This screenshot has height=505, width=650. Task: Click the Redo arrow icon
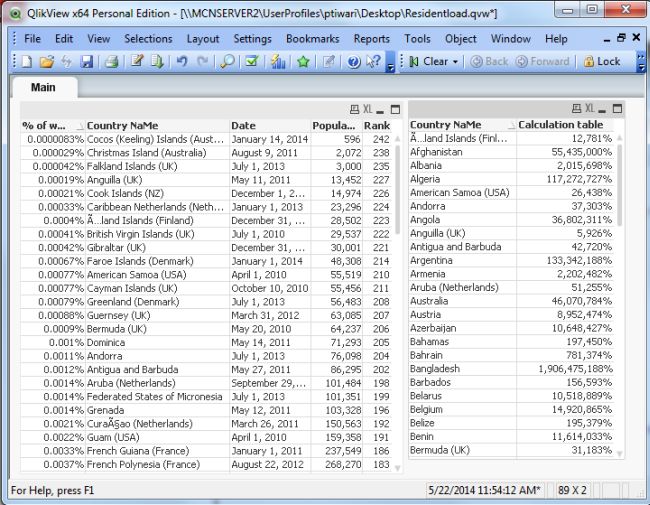pos(202,61)
